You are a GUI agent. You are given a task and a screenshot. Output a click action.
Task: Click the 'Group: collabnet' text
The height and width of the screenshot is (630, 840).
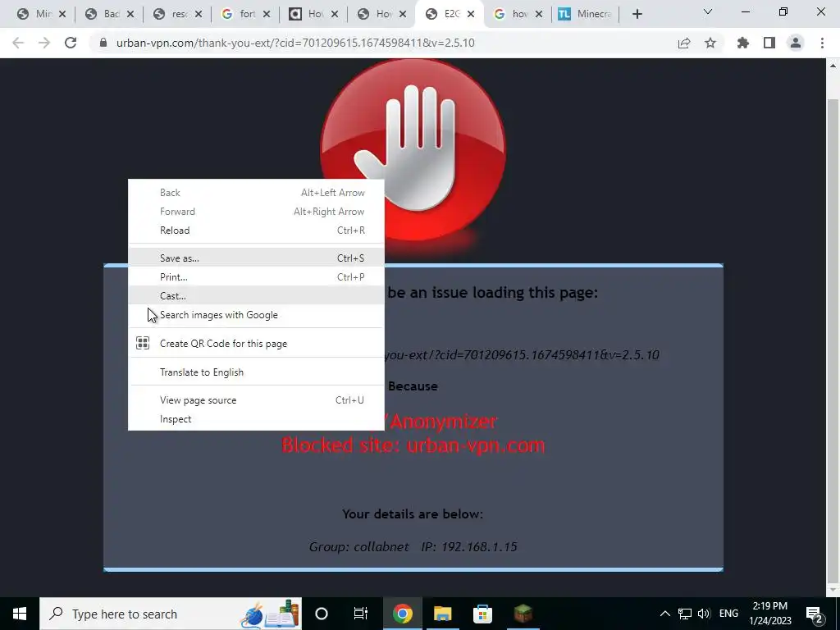click(359, 547)
